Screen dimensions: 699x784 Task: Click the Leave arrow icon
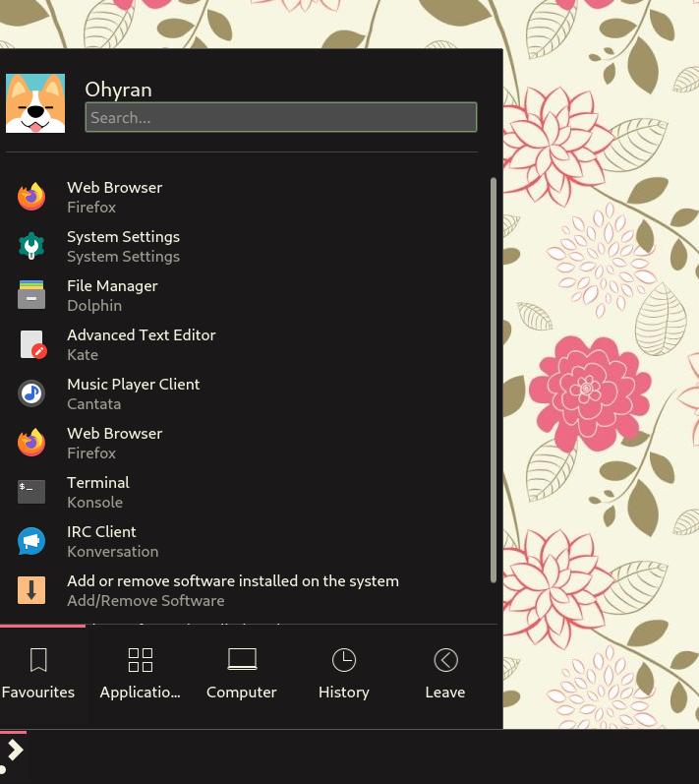[x=445, y=660]
